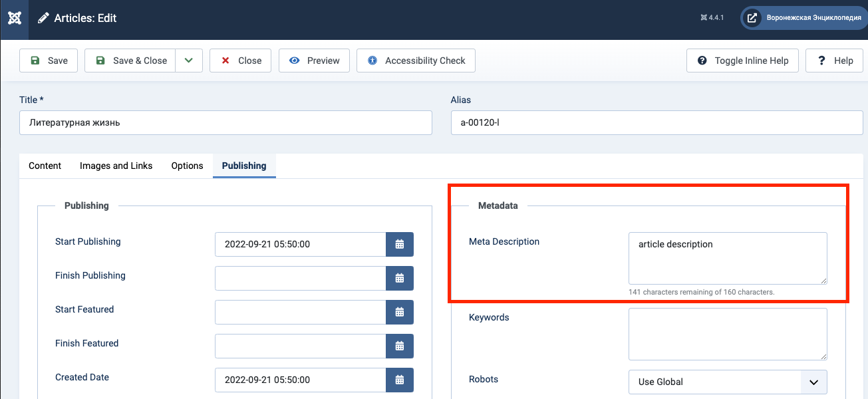Click the Joomla logo icon
The height and width of the screenshot is (399, 868).
pos(15,19)
